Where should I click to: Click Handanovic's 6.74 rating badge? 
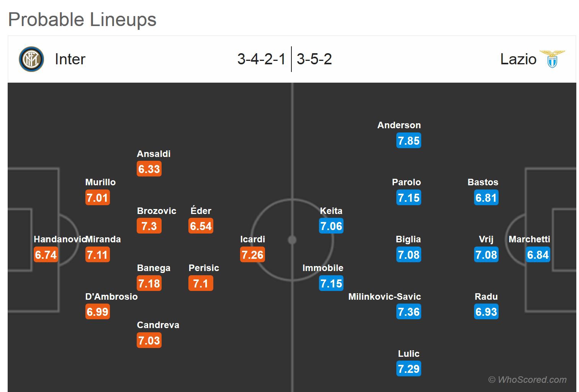click(46, 255)
